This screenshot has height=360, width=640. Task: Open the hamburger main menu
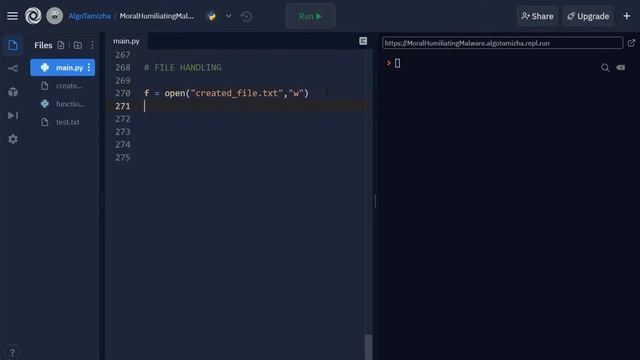tap(12, 16)
